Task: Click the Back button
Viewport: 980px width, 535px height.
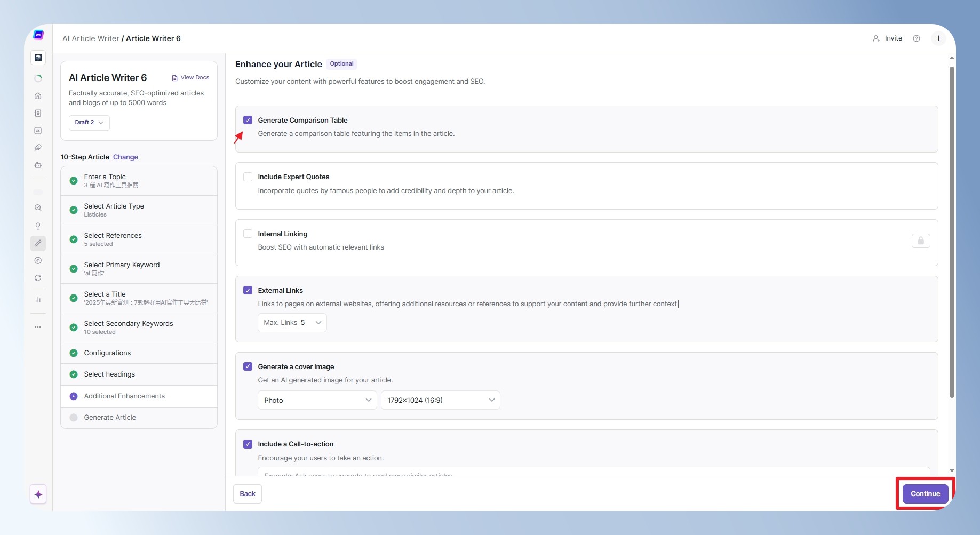Action: pos(248,494)
